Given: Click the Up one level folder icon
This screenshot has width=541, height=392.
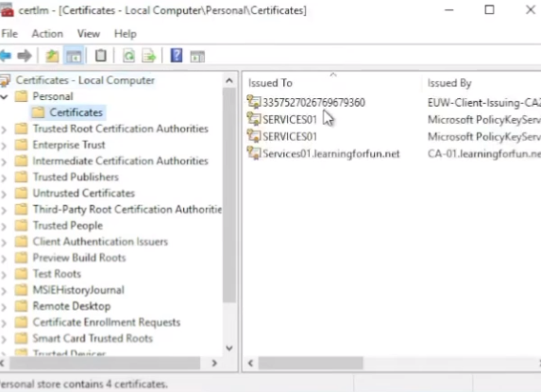Looking at the screenshot, I should tap(53, 56).
